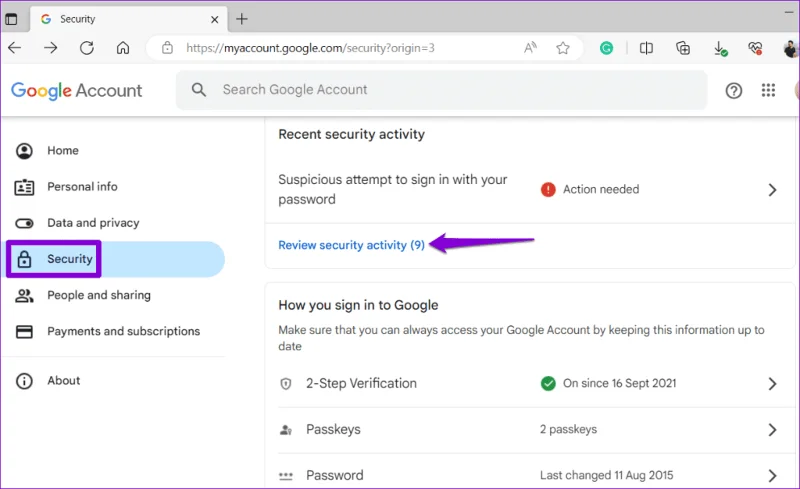Reload the page with the refresh icon
The image size is (800, 489).
point(87,48)
